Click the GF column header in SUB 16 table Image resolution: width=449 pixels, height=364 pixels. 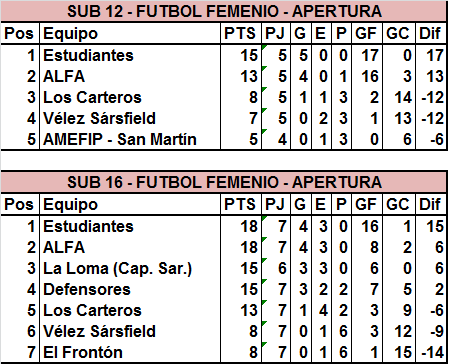pos(367,204)
